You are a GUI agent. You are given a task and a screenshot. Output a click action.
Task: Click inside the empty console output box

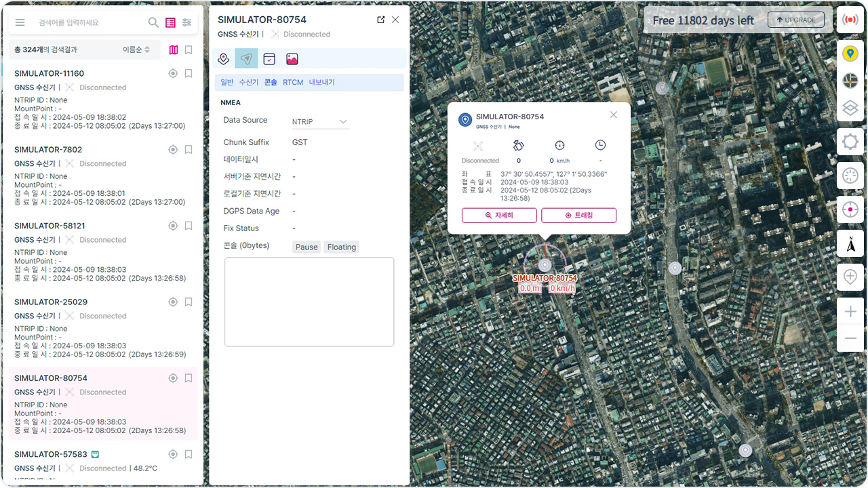pos(309,302)
